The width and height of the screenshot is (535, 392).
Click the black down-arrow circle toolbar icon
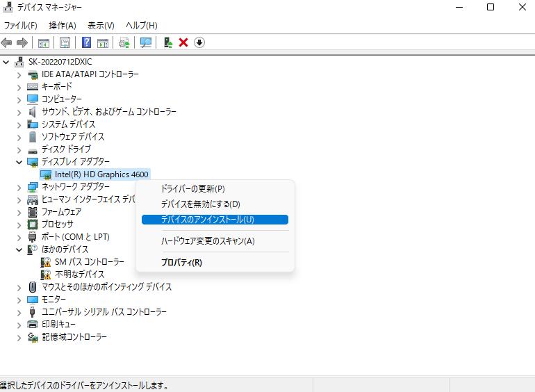[x=199, y=42]
